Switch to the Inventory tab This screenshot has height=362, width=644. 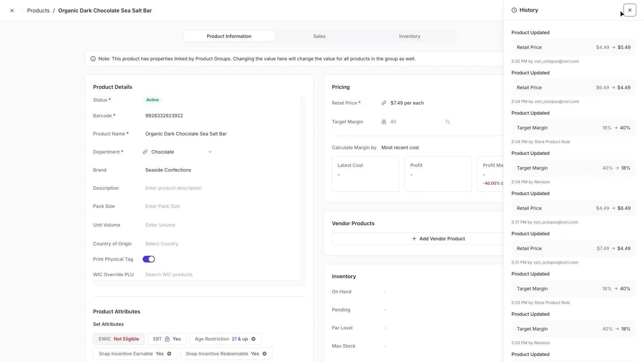point(410,36)
